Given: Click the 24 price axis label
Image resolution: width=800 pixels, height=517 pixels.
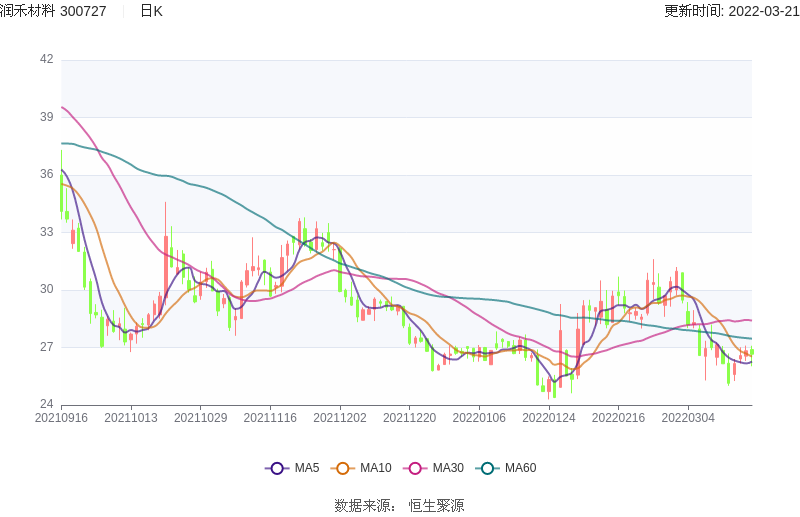Looking at the screenshot, I should click(47, 405).
